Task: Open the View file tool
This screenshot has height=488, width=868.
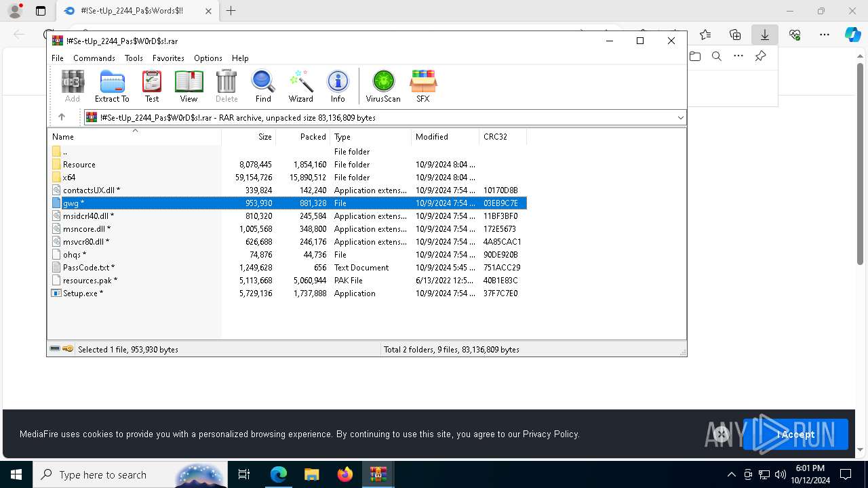Action: pos(189,86)
